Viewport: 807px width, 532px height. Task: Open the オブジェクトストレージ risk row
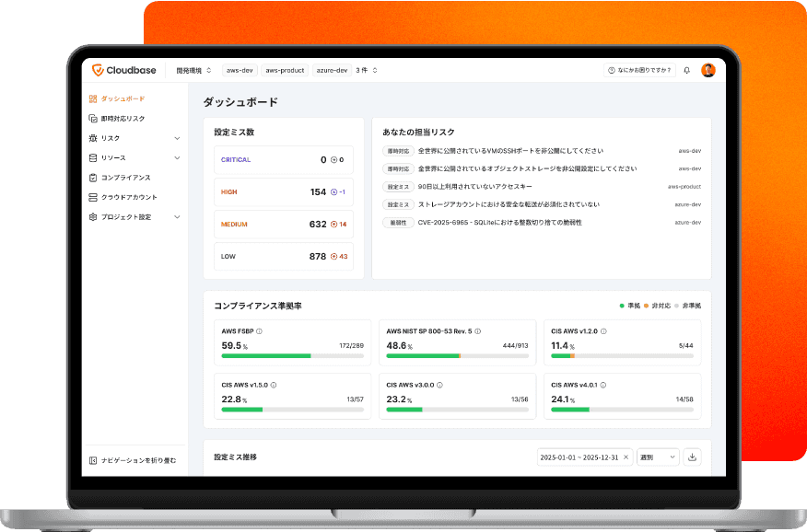click(x=542, y=168)
